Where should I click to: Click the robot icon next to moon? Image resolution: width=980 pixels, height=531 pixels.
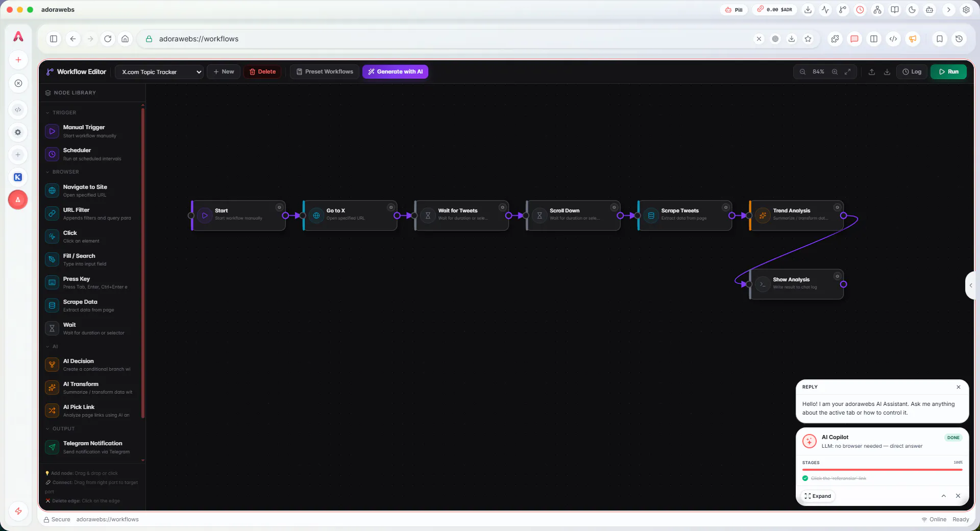tap(929, 10)
